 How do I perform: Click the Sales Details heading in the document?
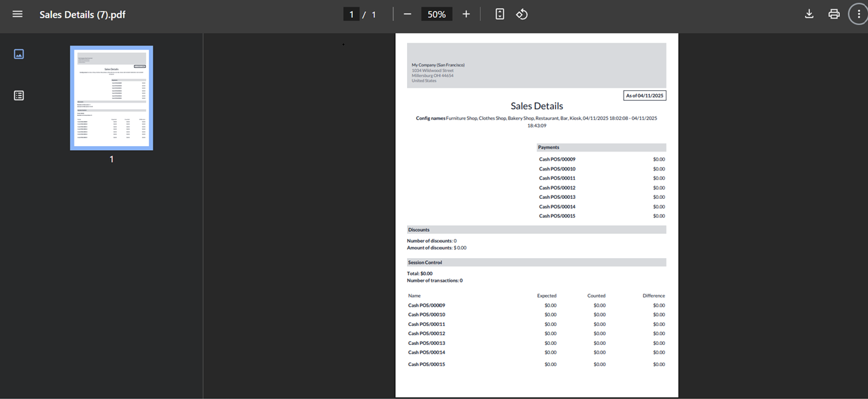pos(537,106)
